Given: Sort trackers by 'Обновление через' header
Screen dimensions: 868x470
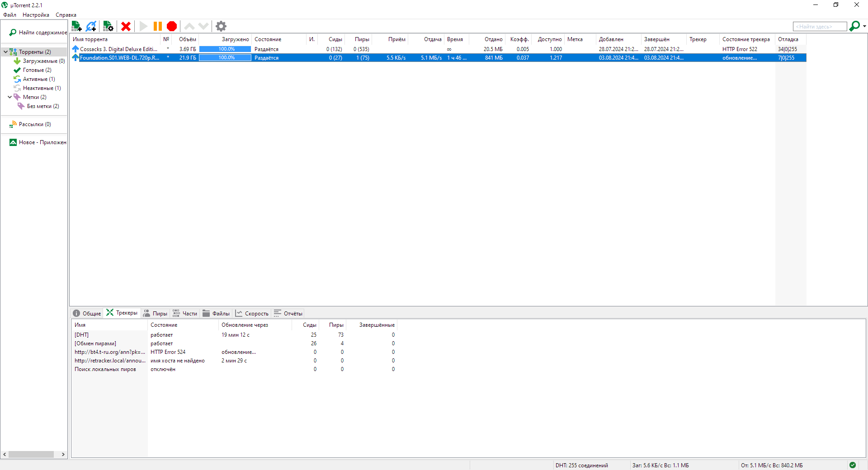Looking at the screenshot, I should click(255, 325).
